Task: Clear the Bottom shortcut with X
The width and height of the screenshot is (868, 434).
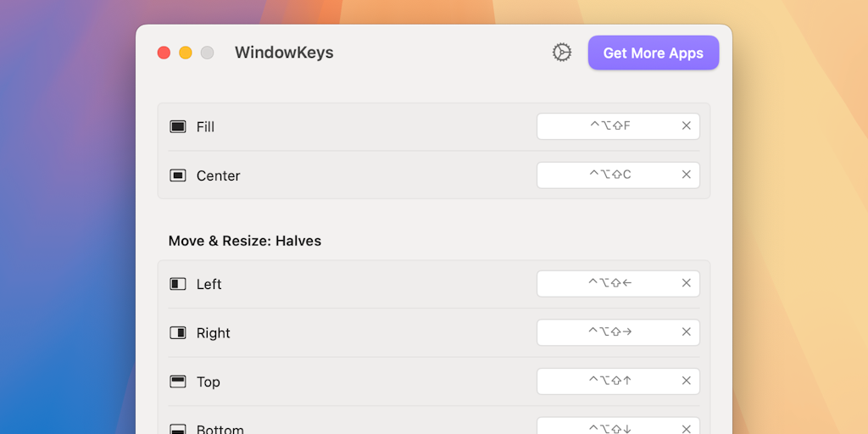Action: [687, 428]
